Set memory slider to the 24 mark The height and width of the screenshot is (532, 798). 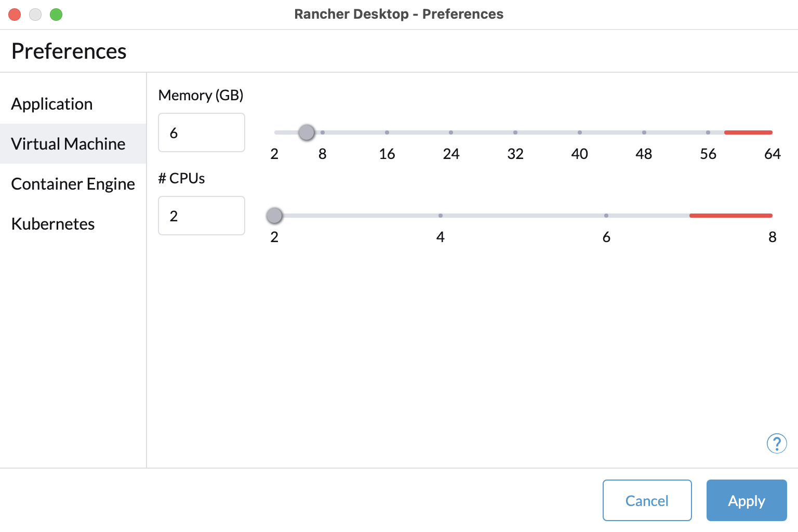click(x=451, y=132)
